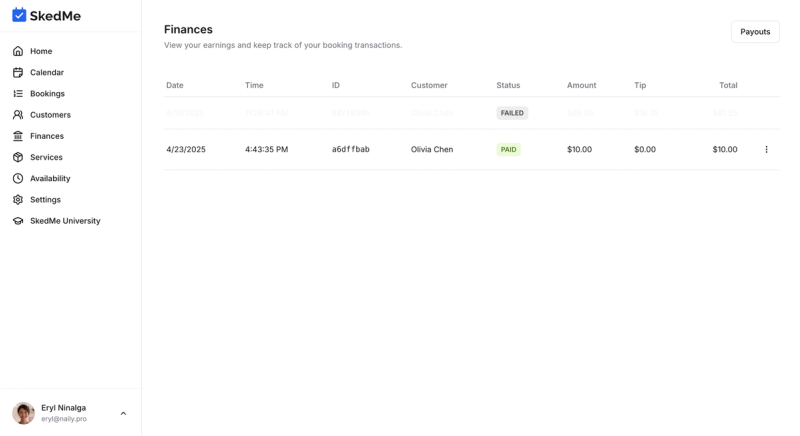Click the Settings gear icon
Viewport: 800px width, 436px height.
point(18,199)
